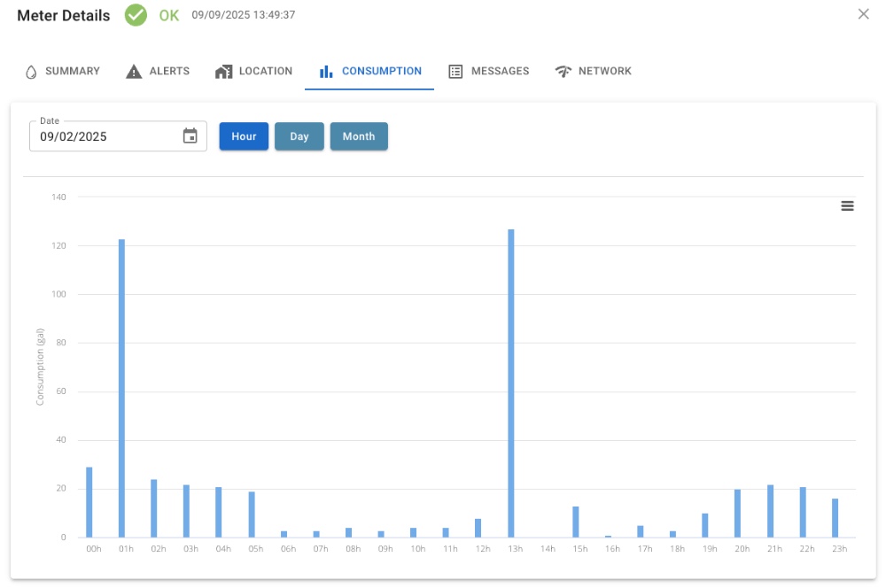Switch to the Summary tab
The image size is (886, 588).
point(71,71)
